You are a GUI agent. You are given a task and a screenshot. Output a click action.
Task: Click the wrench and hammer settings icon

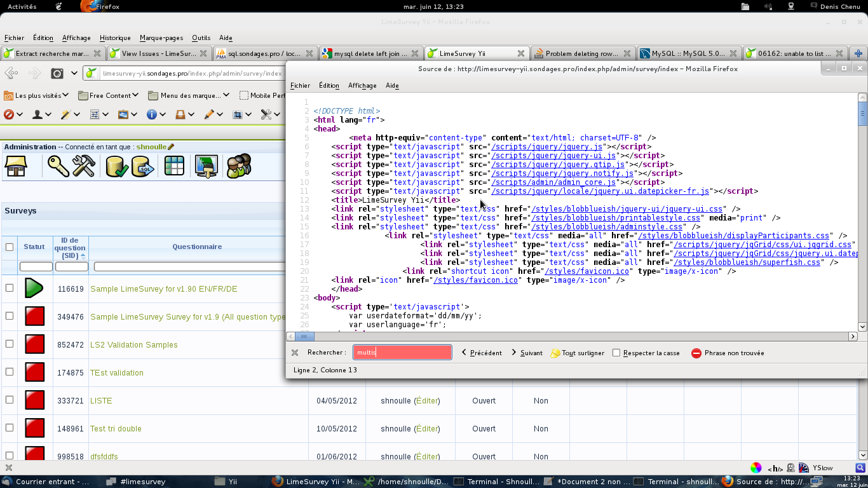pos(83,166)
